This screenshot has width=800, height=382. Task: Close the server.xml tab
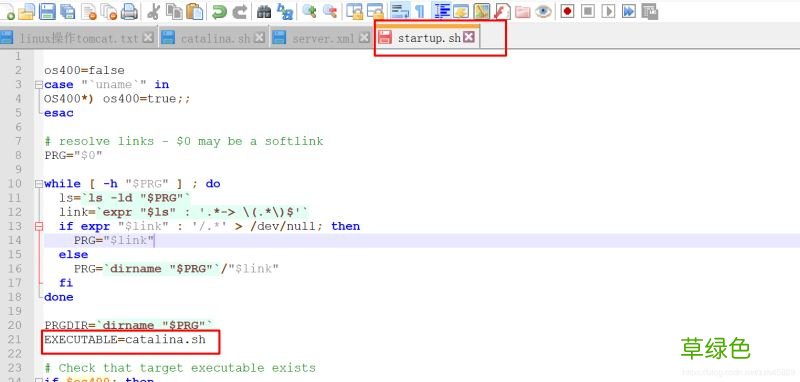tap(364, 37)
